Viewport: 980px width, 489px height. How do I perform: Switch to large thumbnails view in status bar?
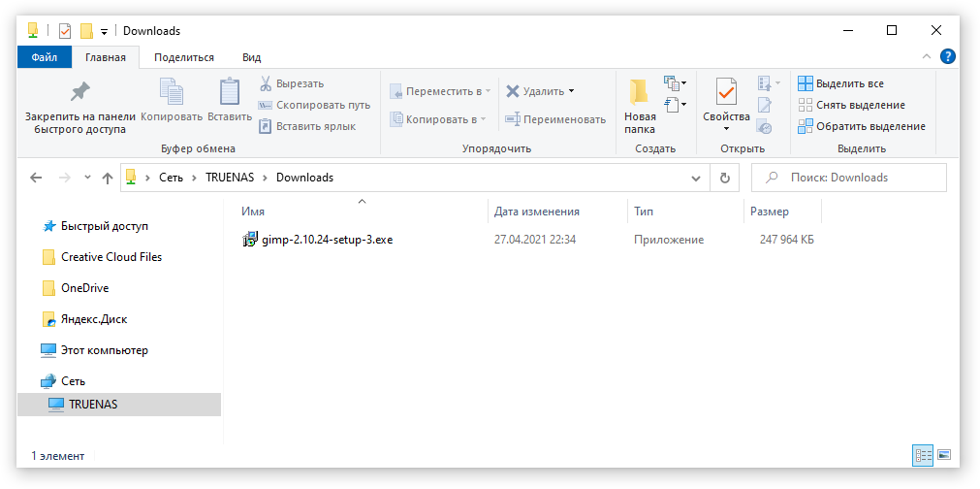pyautogui.click(x=944, y=455)
